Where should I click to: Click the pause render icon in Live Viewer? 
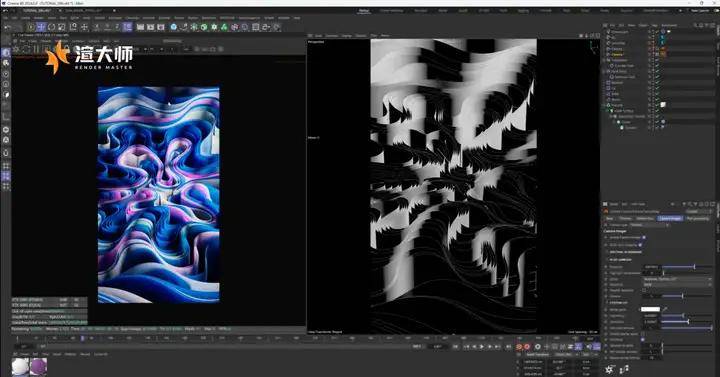coord(36,49)
